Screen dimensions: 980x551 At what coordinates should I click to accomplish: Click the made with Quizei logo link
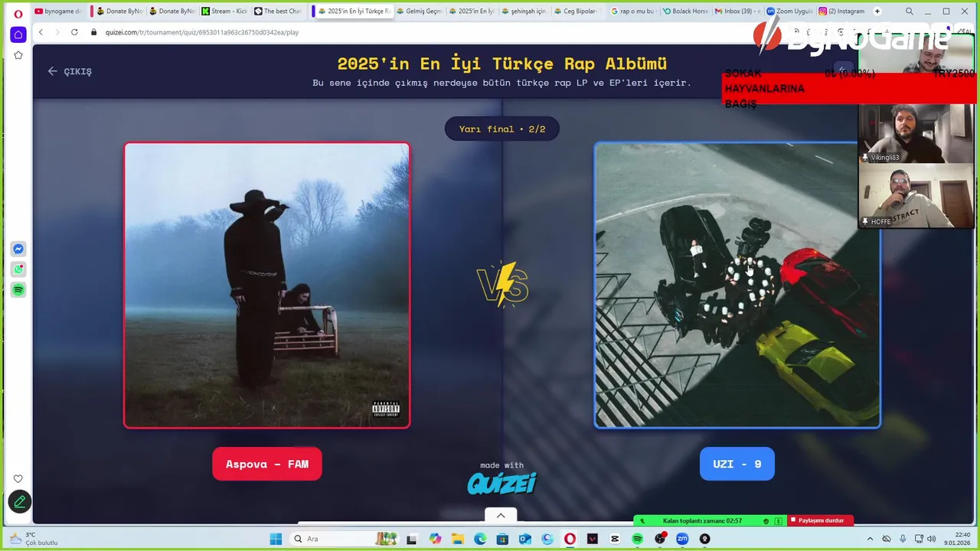[502, 478]
